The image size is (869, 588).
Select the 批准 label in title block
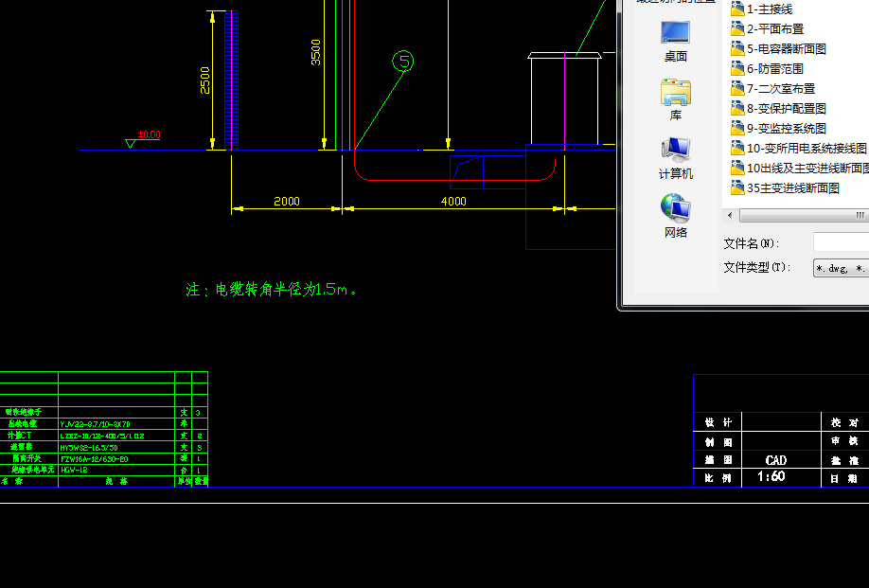[x=844, y=460]
